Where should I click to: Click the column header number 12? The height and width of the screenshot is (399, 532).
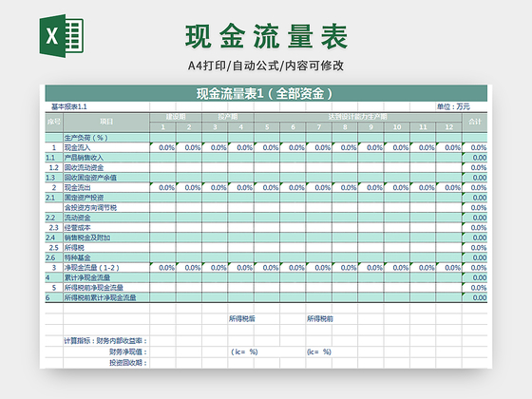click(x=448, y=127)
